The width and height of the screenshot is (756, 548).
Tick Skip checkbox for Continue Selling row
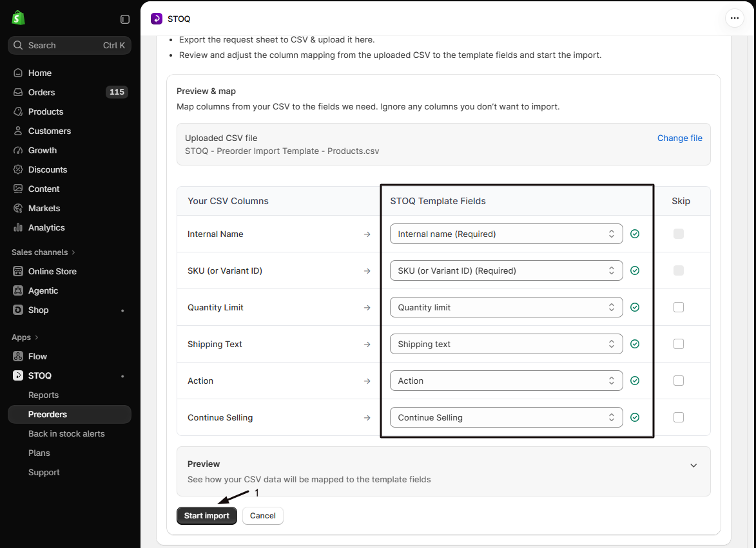tap(679, 417)
